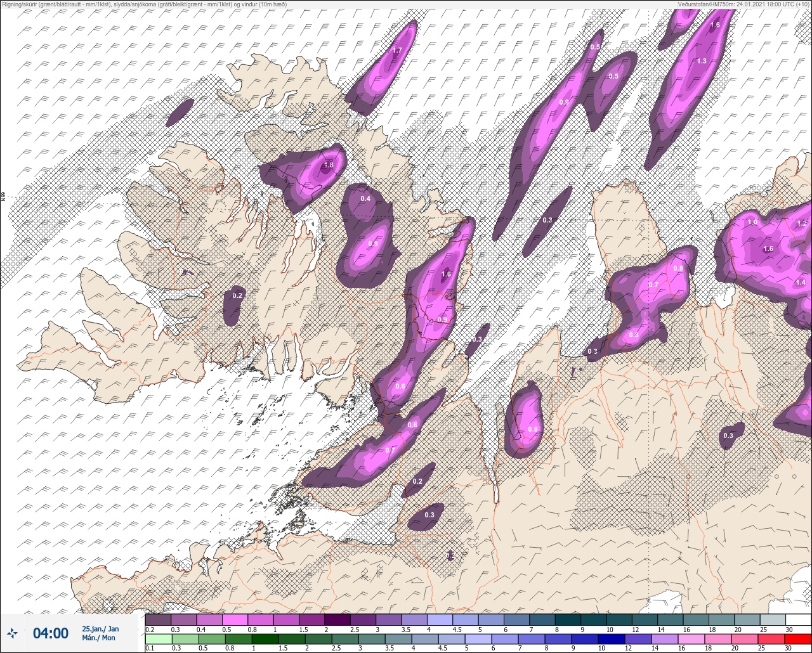This screenshot has height=653, width=812.
Task: Select the bright pink swatch in top legend row
Action: [235, 619]
